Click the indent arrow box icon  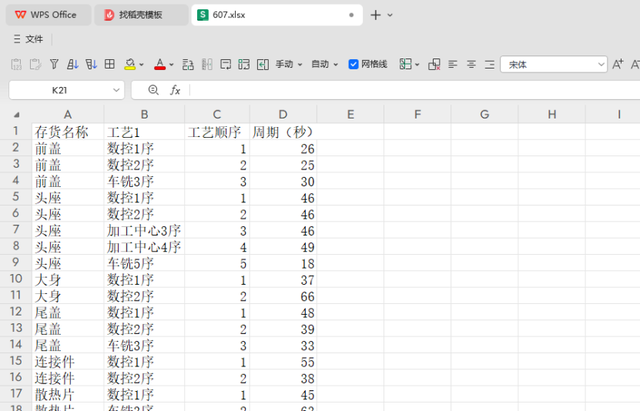tap(263, 64)
